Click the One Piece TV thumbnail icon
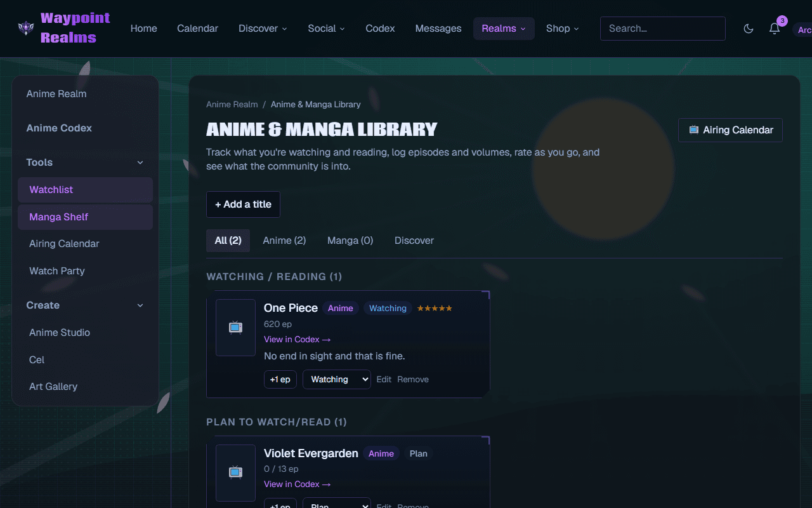The width and height of the screenshot is (812, 508). (x=235, y=328)
